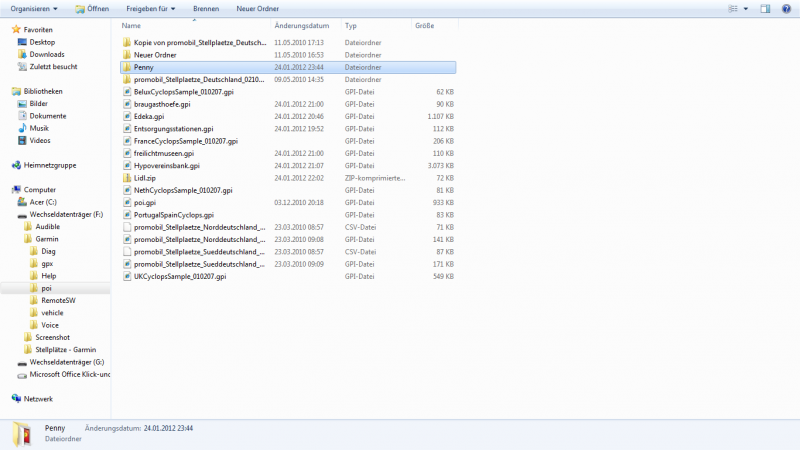Click the Penny folder icon in list
This screenshot has height=450, width=800.
coord(126,67)
